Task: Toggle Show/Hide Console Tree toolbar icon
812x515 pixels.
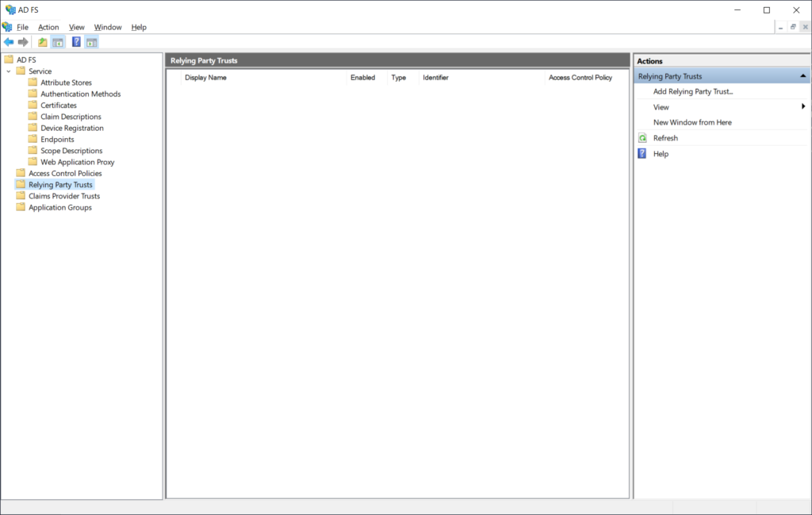Action: coord(58,42)
